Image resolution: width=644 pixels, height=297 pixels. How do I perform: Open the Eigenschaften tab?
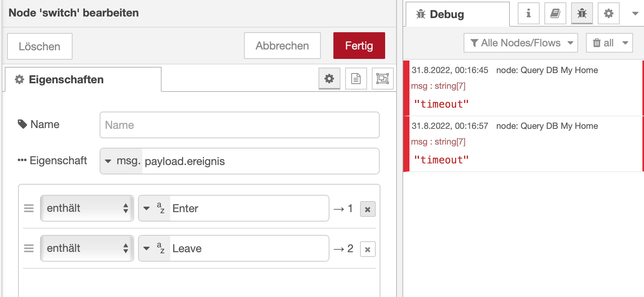83,79
